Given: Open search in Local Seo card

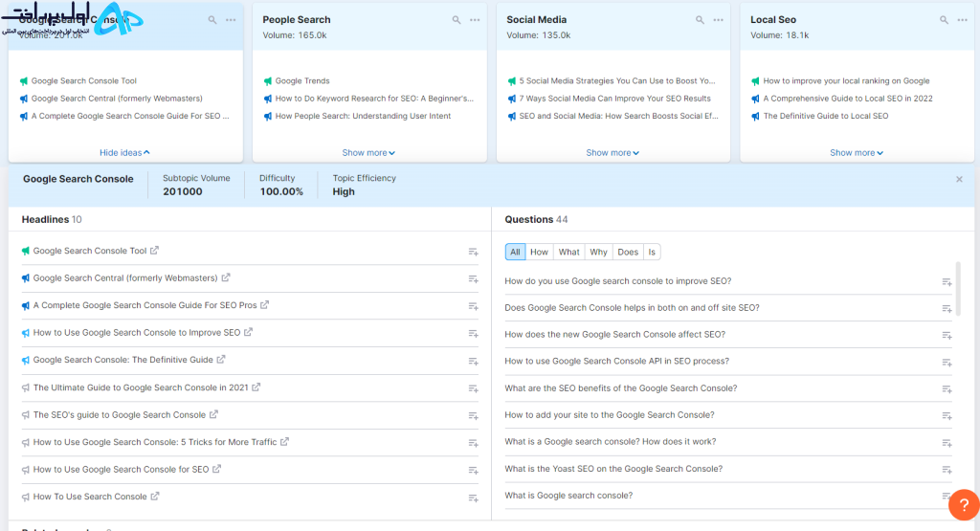Looking at the screenshot, I should [x=944, y=20].
